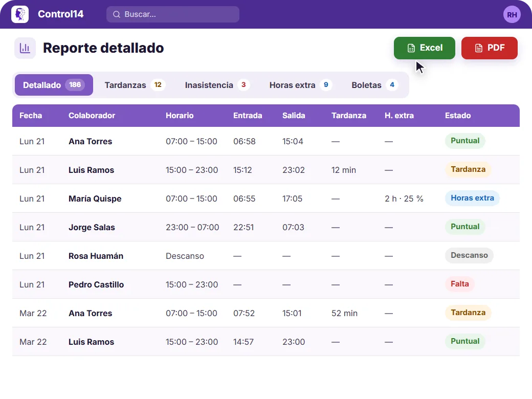Switch to the Horas extra tab
Viewport: 532px width, 399px height.
coord(300,85)
